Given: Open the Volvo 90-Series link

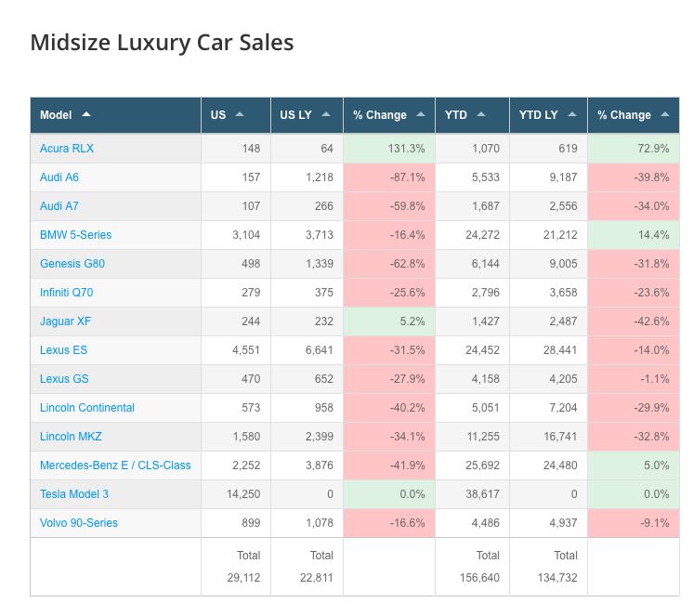Looking at the screenshot, I should (79, 523).
